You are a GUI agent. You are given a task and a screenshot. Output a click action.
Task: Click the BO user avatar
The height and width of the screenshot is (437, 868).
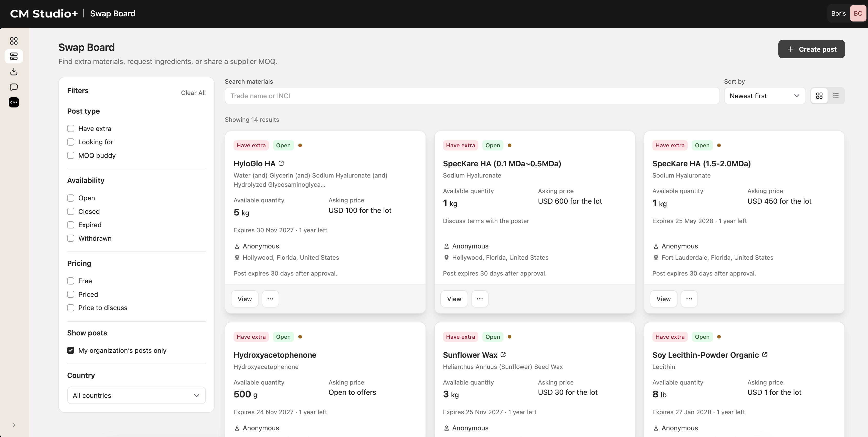pos(858,14)
